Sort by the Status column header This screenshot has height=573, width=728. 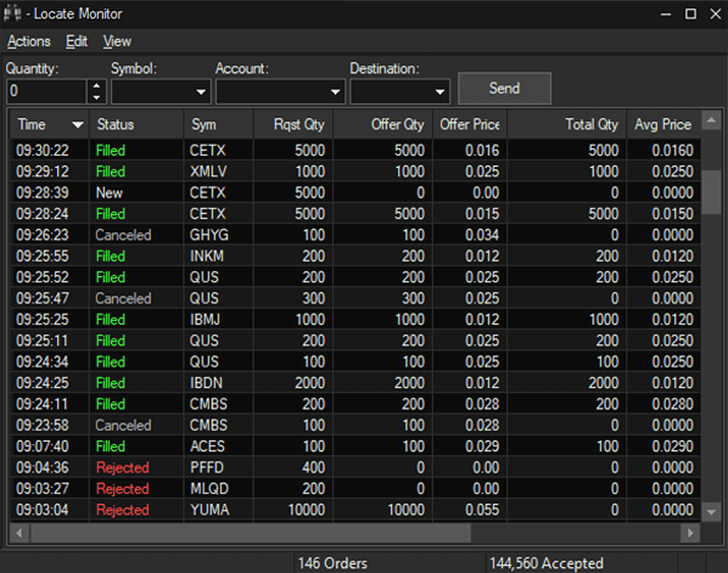tap(136, 124)
